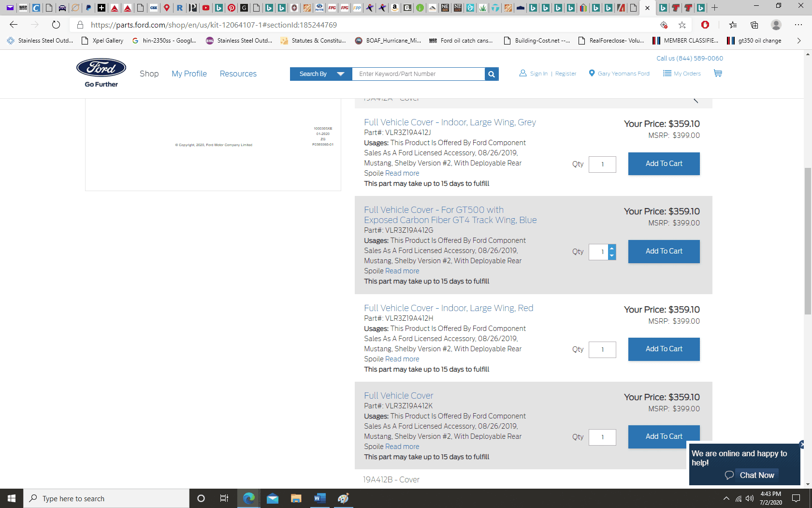Open the Shop menu
This screenshot has height=508, width=812.
click(149, 74)
